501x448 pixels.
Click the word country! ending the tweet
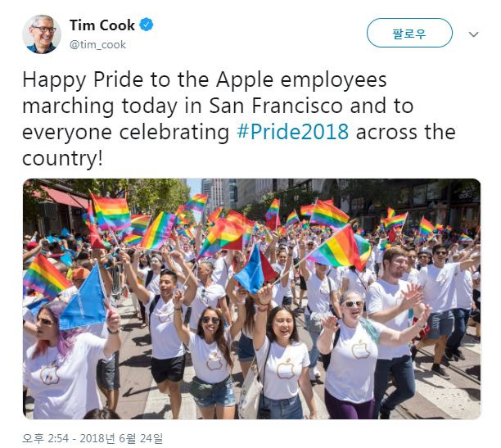(x=62, y=158)
